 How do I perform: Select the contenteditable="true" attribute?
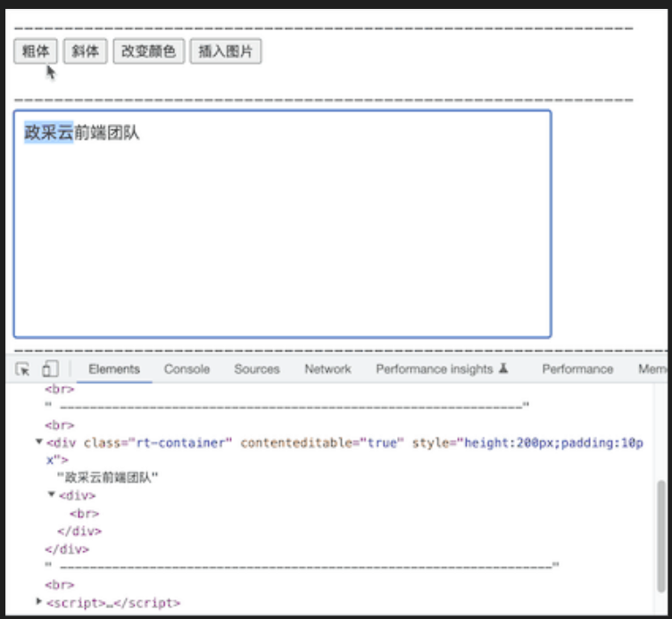click(x=322, y=442)
